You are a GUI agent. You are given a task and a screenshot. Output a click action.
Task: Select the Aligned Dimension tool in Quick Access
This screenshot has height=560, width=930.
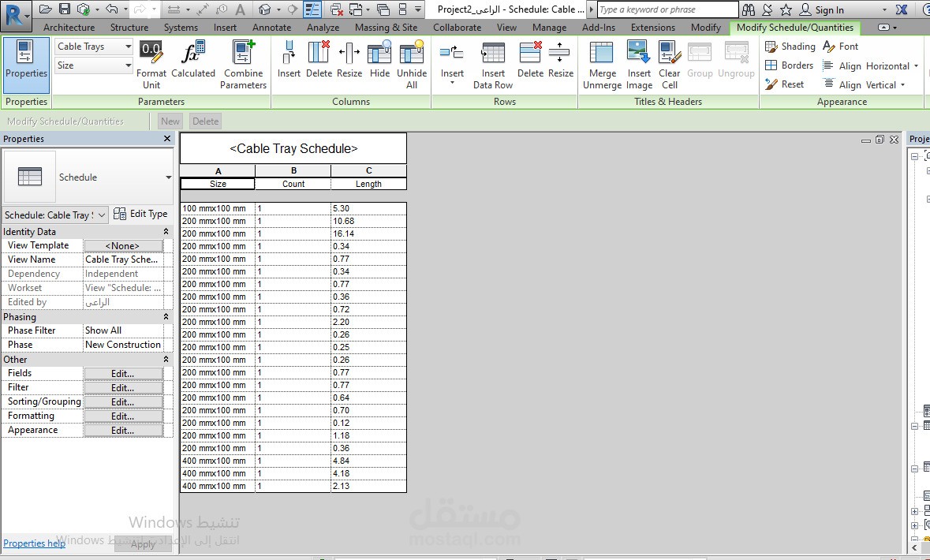[x=203, y=9]
